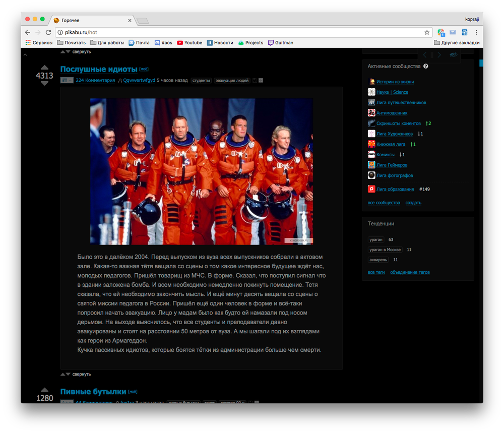
Task: Click the "Антимошенник" community avatar
Action: [x=371, y=113]
